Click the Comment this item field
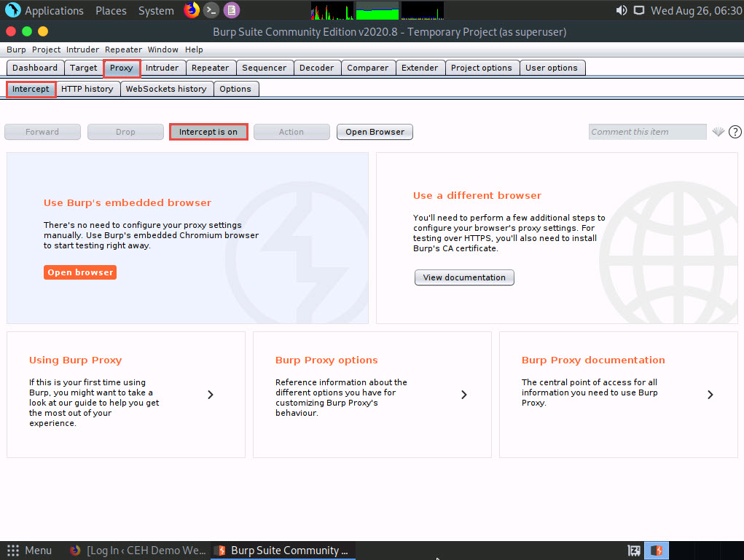744x560 pixels. pyautogui.click(x=647, y=132)
